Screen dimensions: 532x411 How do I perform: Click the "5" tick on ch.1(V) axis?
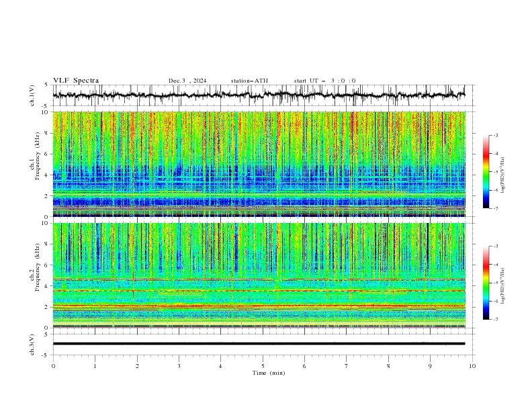point(46,85)
